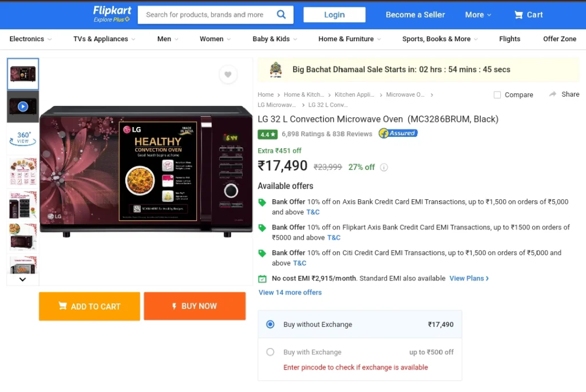
Task: Select Buy with Exchange option
Action: [x=270, y=352]
